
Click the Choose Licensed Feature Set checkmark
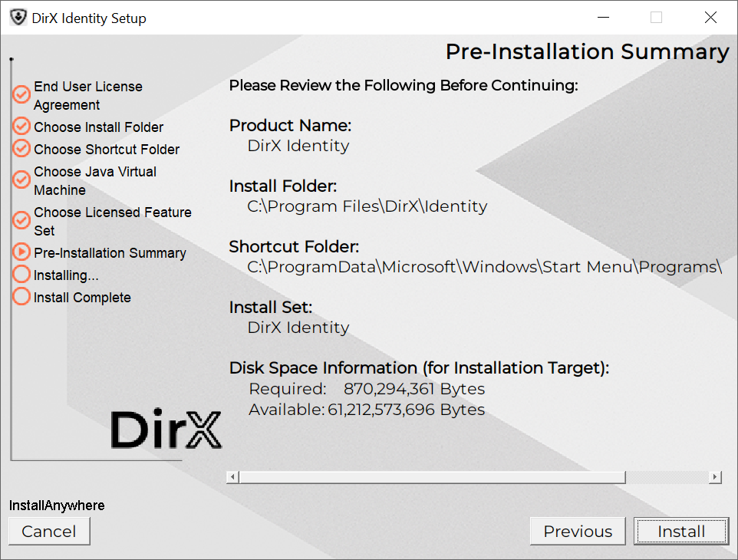(21, 221)
